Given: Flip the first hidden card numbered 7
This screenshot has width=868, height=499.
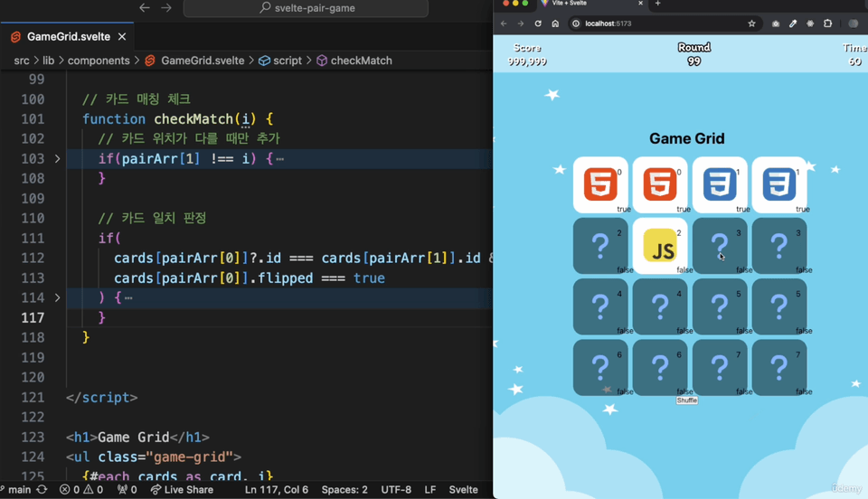Looking at the screenshot, I should [720, 367].
